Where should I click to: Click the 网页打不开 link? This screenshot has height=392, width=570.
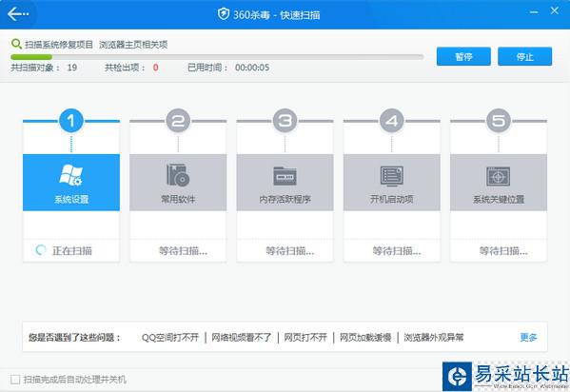305,338
